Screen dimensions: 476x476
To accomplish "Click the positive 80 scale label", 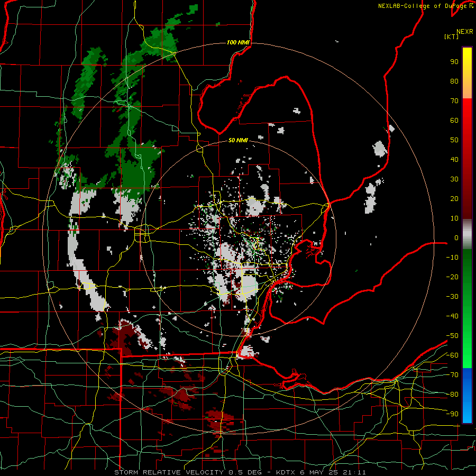I will tap(454, 81).
